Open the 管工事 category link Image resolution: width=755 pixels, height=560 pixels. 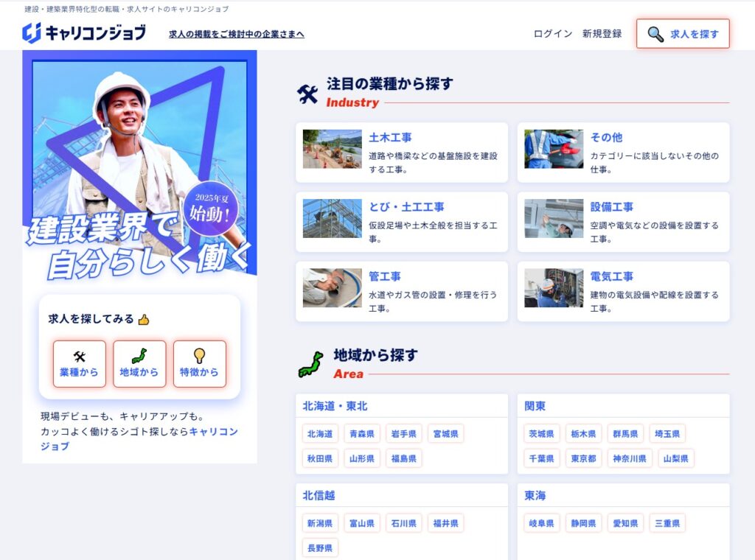(386, 276)
